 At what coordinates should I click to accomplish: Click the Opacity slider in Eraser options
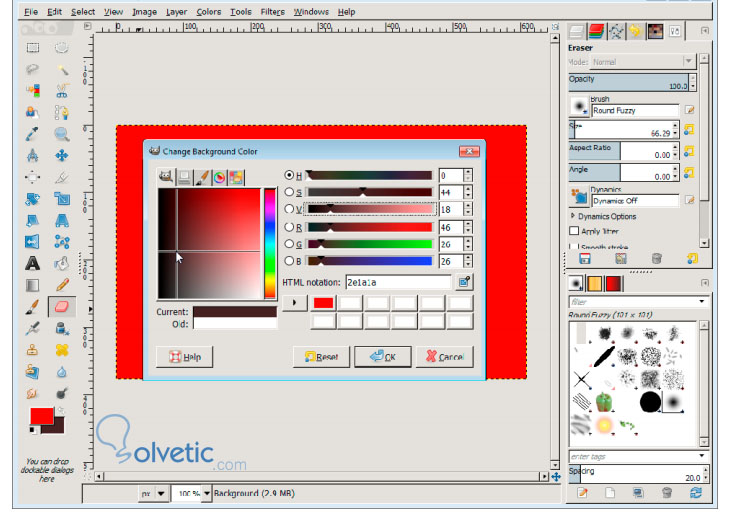629,82
